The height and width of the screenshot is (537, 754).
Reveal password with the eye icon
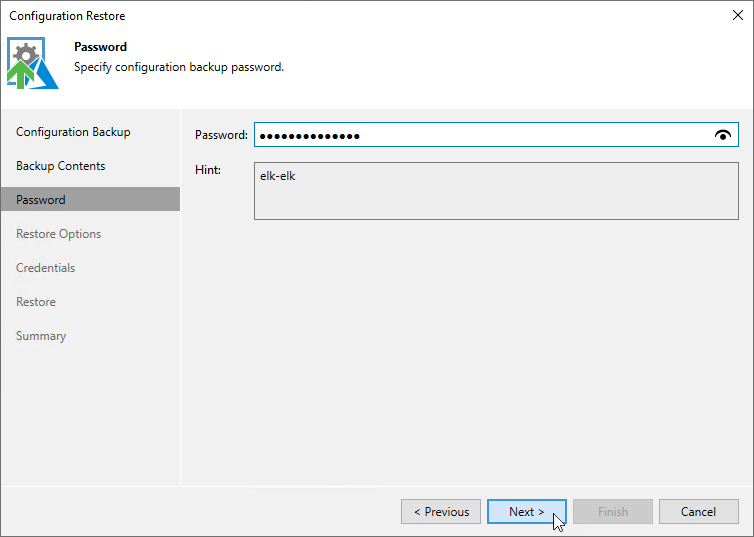pyautogui.click(x=723, y=135)
